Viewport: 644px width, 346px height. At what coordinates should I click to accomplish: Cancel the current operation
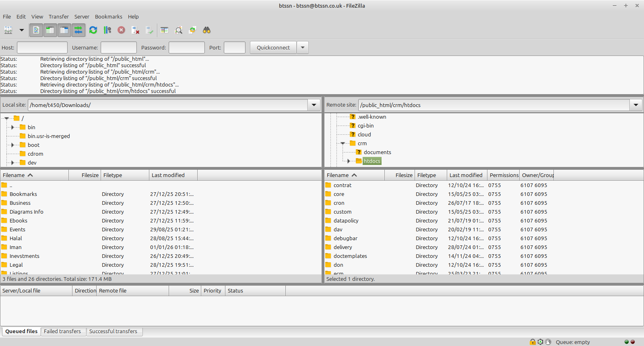coord(121,30)
